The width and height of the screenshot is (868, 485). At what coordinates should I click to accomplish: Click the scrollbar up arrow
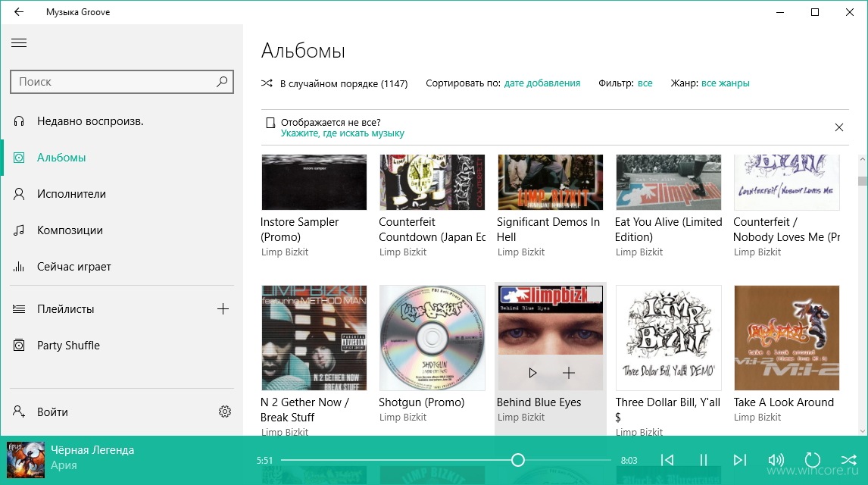862,159
